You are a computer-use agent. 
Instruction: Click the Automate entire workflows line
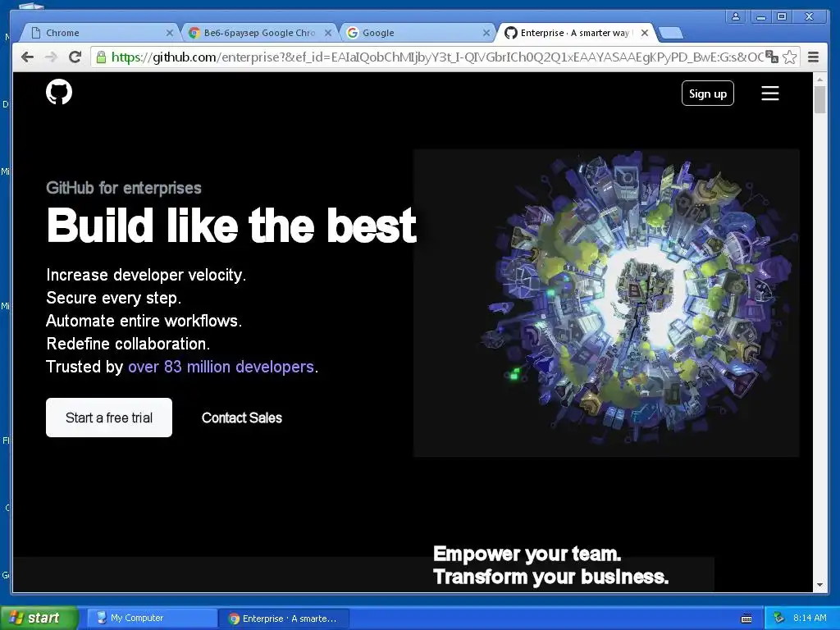click(x=144, y=321)
